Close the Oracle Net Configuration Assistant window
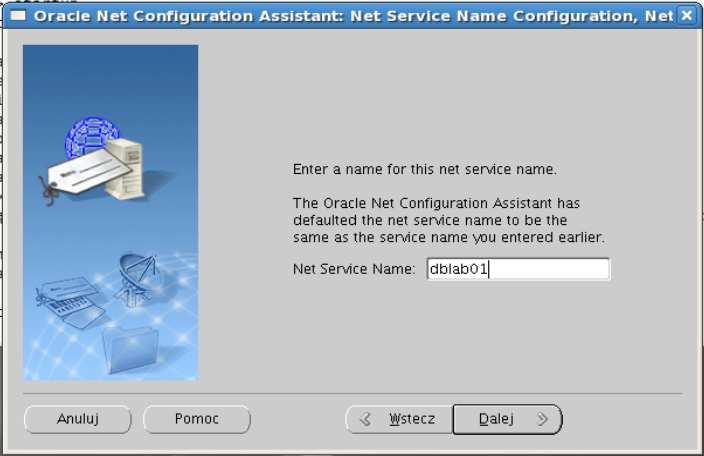 coord(686,16)
